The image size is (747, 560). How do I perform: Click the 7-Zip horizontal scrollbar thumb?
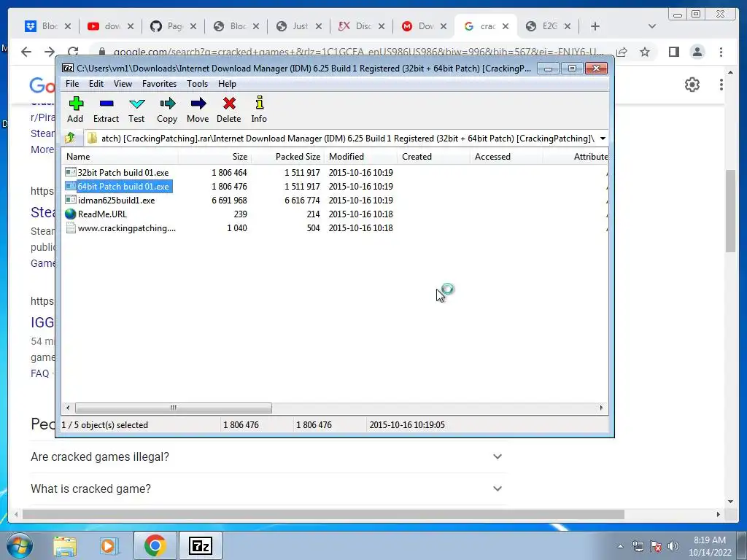click(x=174, y=408)
